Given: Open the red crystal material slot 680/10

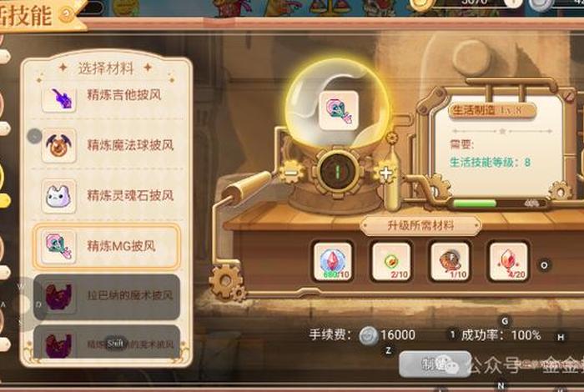Looking at the screenshot, I should (333, 261).
